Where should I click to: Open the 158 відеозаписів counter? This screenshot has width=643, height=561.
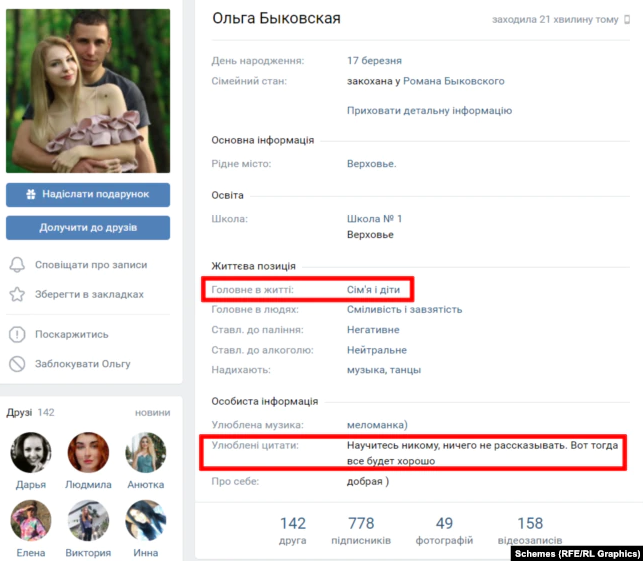click(530, 530)
